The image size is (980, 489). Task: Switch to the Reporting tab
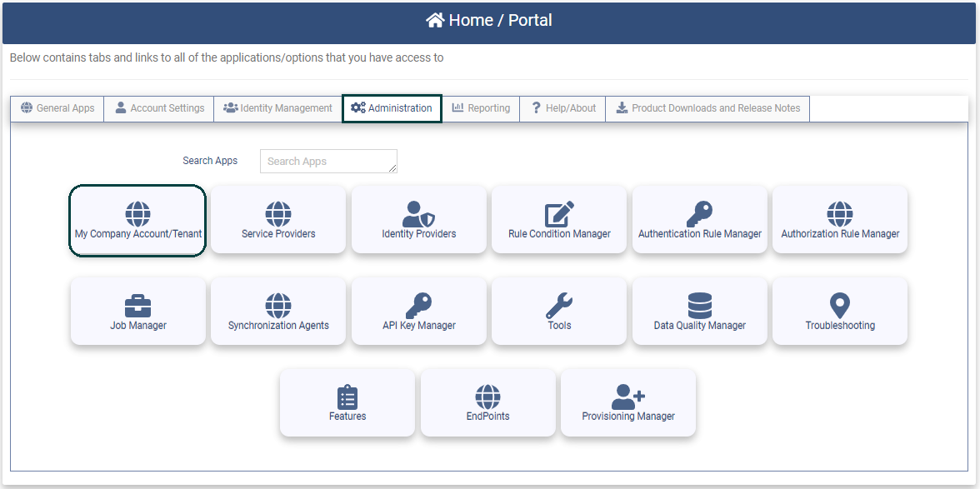(x=481, y=107)
